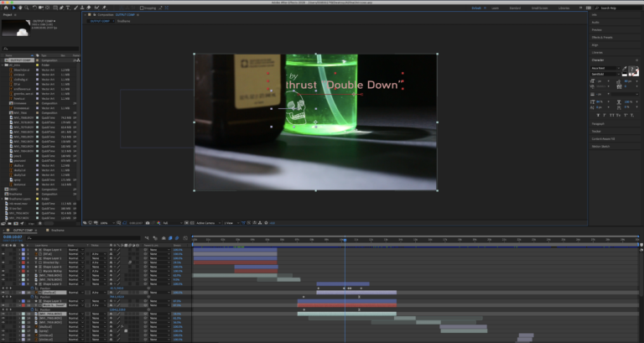The width and height of the screenshot is (644, 343).
Task: Expand the Align panel
Action: click(x=595, y=44)
